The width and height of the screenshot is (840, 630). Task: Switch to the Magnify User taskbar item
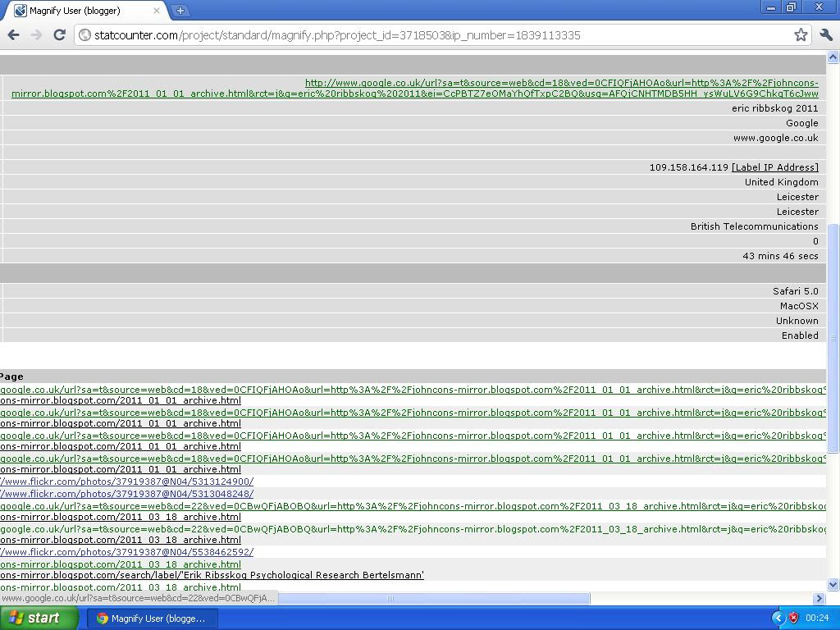point(152,619)
